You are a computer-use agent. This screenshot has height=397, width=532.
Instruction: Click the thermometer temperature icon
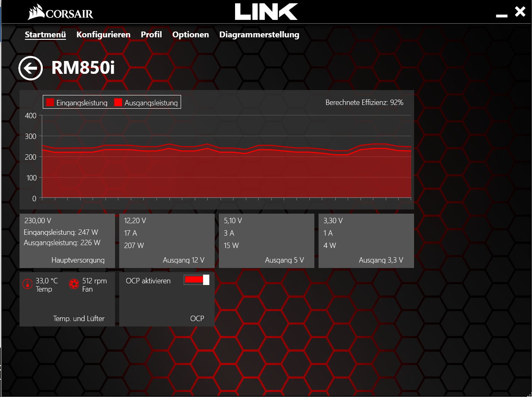pyautogui.click(x=27, y=284)
